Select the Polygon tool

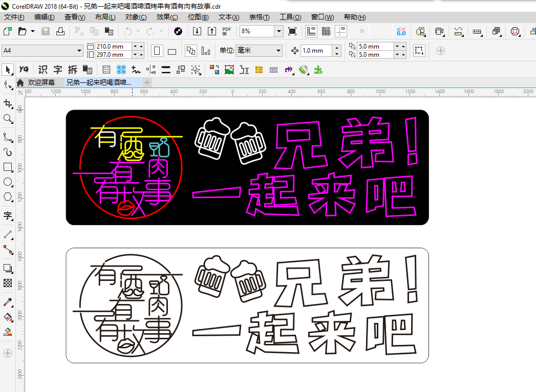pyautogui.click(x=8, y=197)
